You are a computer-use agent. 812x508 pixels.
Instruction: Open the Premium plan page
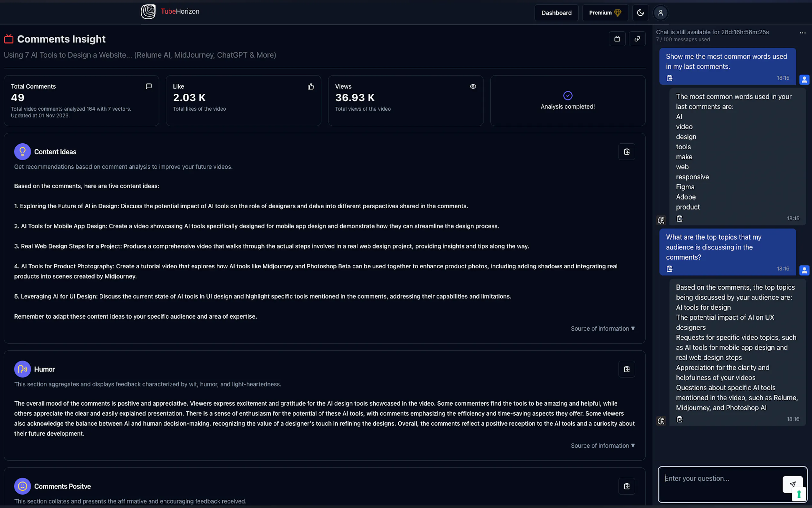(x=605, y=13)
